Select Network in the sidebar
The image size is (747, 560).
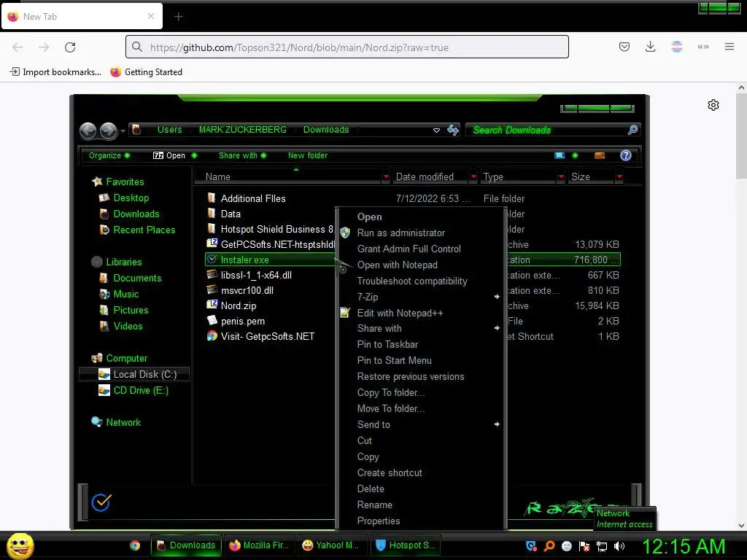[x=123, y=422]
